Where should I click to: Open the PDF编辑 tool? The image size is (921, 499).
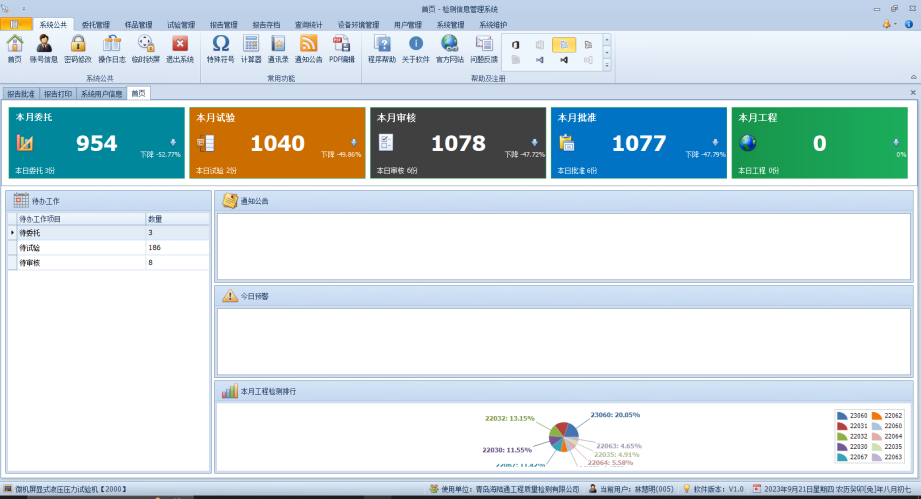pyautogui.click(x=342, y=47)
